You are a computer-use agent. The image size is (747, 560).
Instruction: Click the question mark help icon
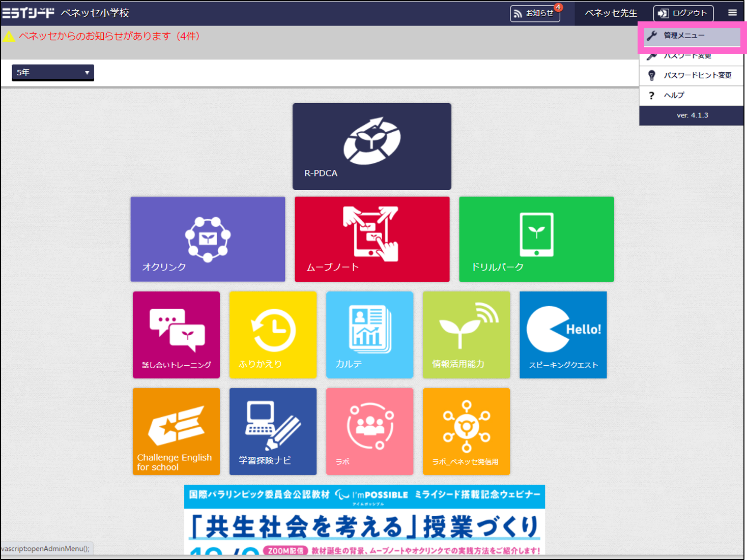651,95
